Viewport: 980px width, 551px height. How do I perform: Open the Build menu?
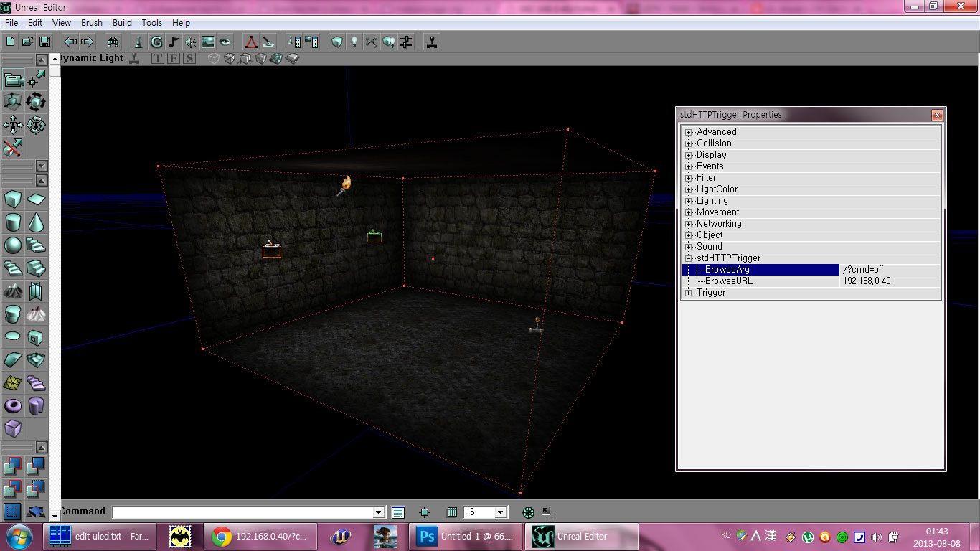[x=122, y=23]
